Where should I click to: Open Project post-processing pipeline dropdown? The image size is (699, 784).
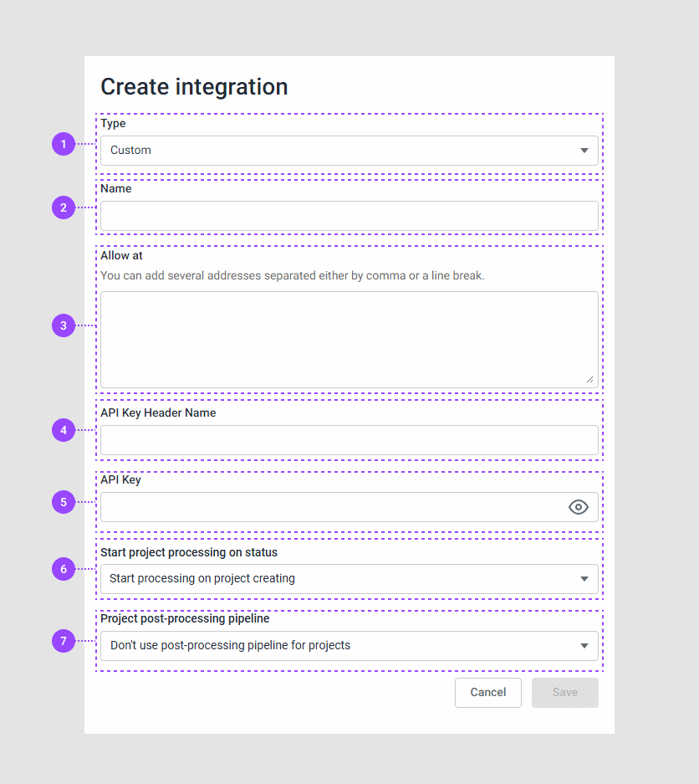[349, 645]
